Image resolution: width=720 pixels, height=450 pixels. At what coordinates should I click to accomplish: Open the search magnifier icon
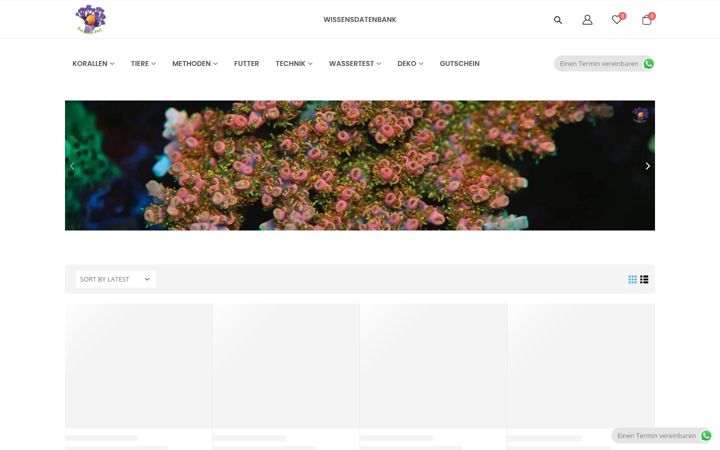pos(557,20)
